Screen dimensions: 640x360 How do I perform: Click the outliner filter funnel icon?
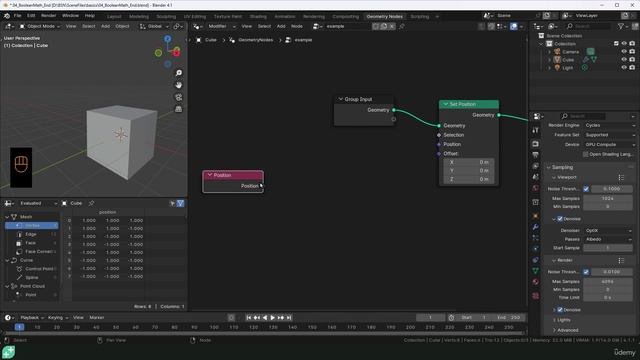click(621, 26)
